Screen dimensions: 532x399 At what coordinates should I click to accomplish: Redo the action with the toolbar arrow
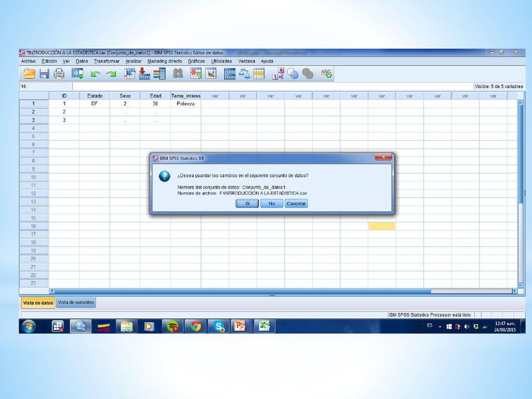[111, 74]
